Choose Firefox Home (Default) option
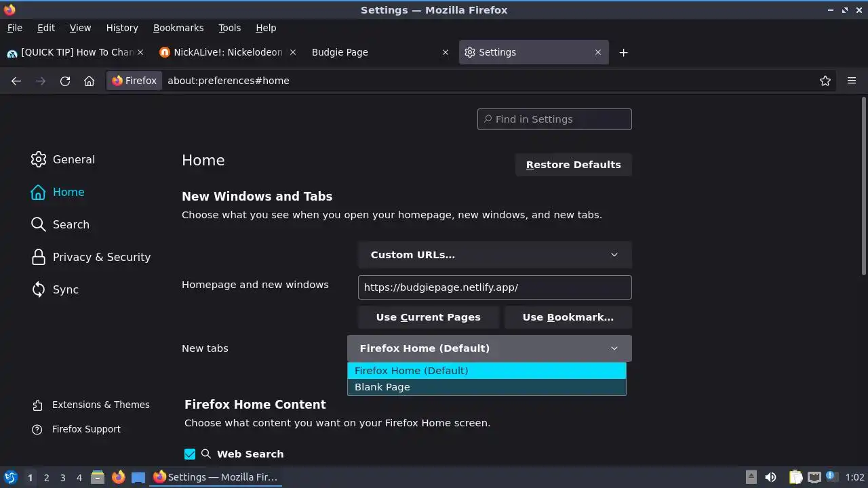 tap(487, 371)
